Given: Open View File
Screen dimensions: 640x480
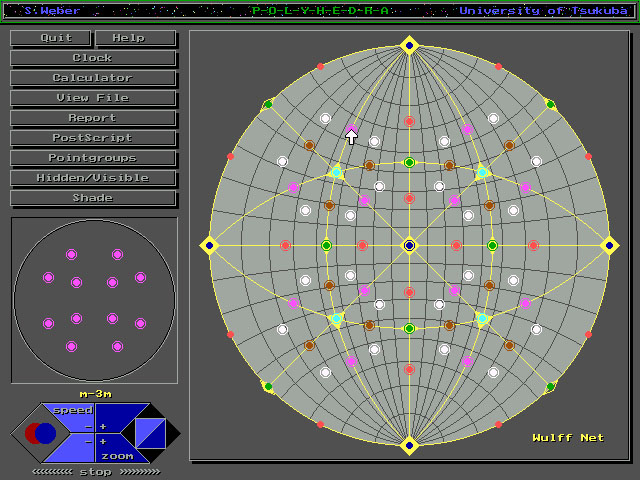Looking at the screenshot, I should tap(93, 98).
